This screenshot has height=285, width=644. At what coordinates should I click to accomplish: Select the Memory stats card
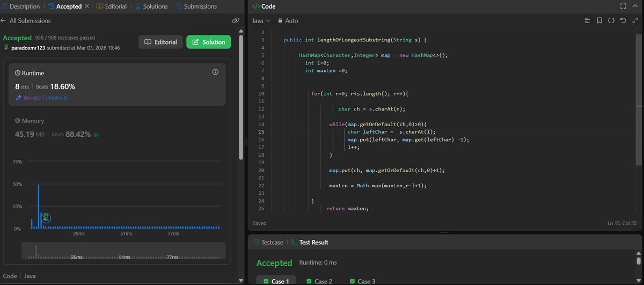click(117, 129)
